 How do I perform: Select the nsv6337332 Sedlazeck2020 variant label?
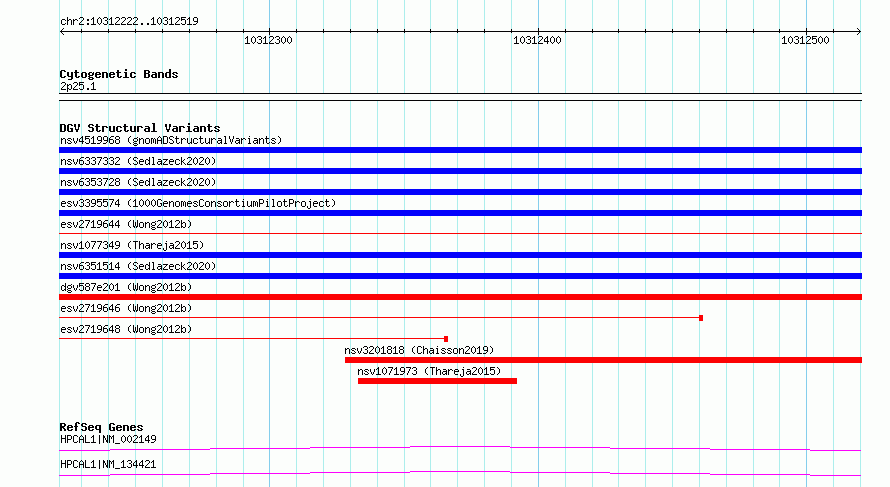point(138,161)
